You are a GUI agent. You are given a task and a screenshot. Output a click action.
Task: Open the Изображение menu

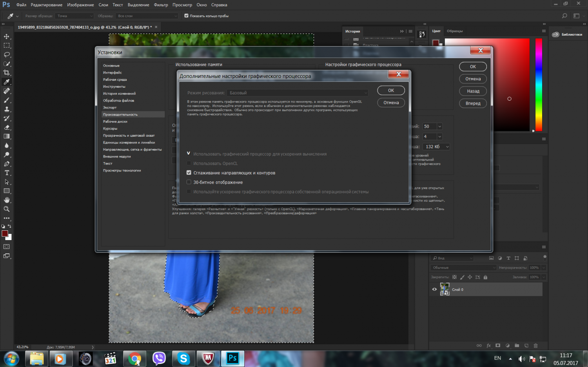point(80,5)
